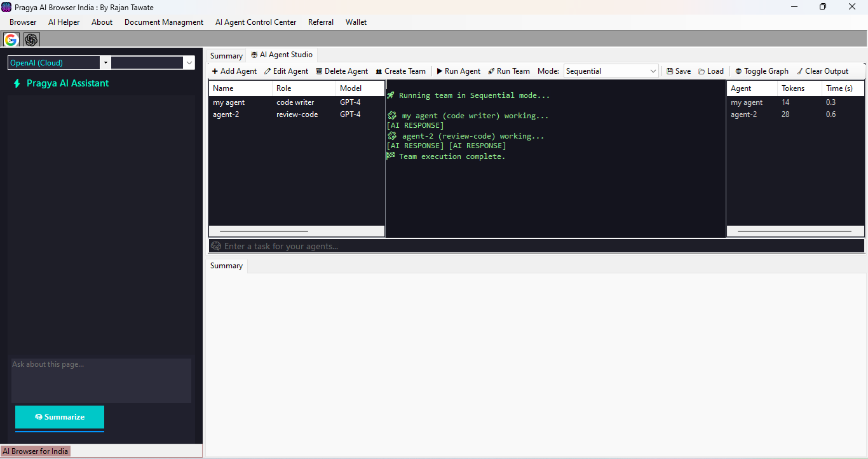Screen dimensions: 868x459
Task: Save the agent configuration
Action: tap(679, 71)
